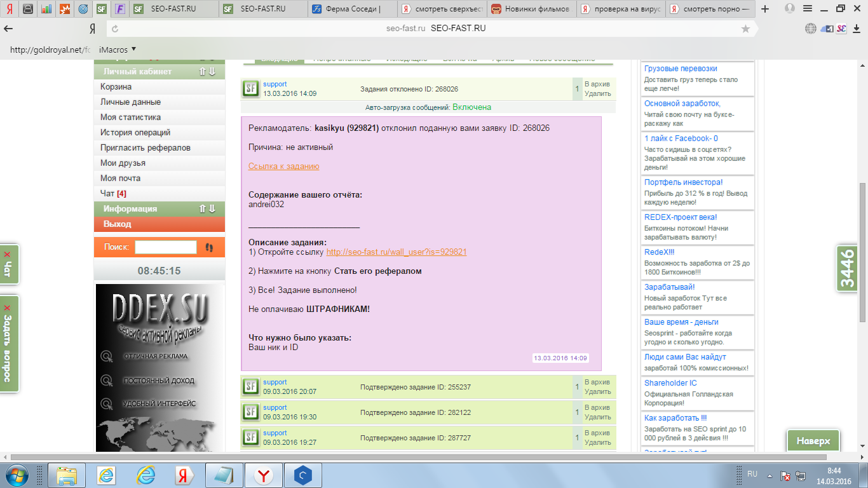This screenshot has width=868, height=488.
Task: Open the pinned bar-chart tab
Action: coord(46,9)
